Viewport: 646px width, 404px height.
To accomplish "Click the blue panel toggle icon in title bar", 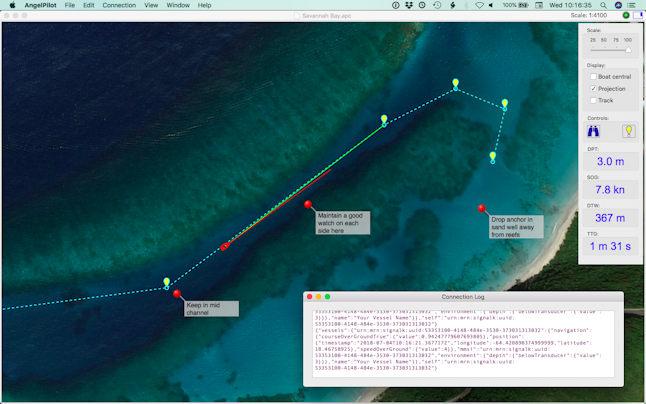I will click(638, 15).
